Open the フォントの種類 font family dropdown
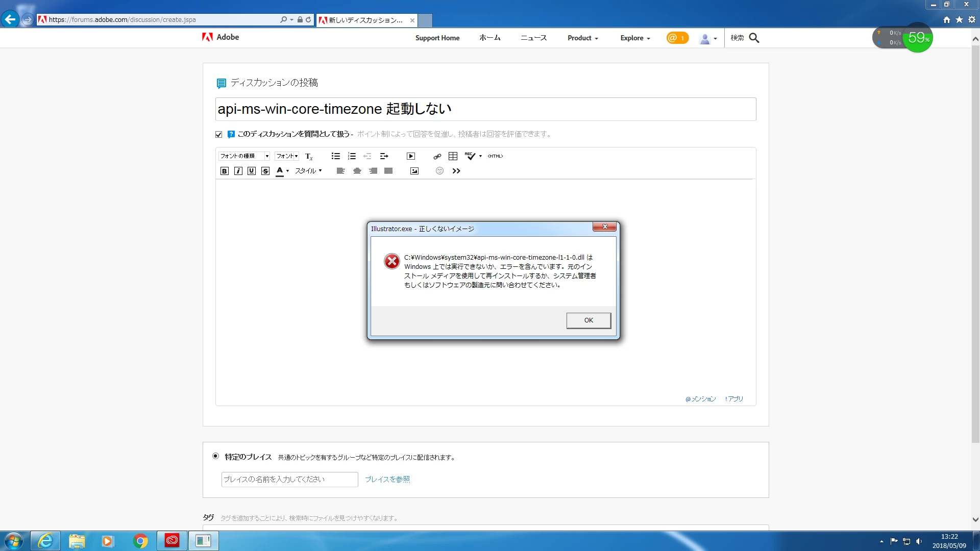 click(244, 156)
